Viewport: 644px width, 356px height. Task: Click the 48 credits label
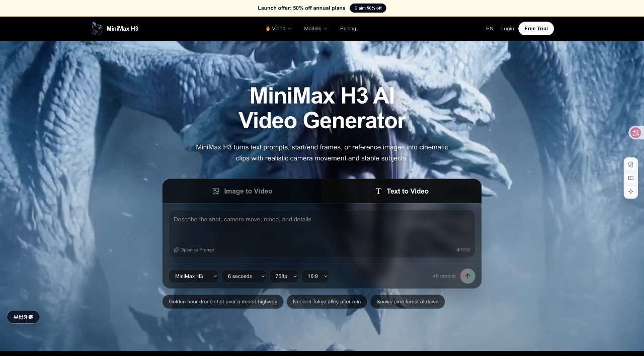[444, 276]
